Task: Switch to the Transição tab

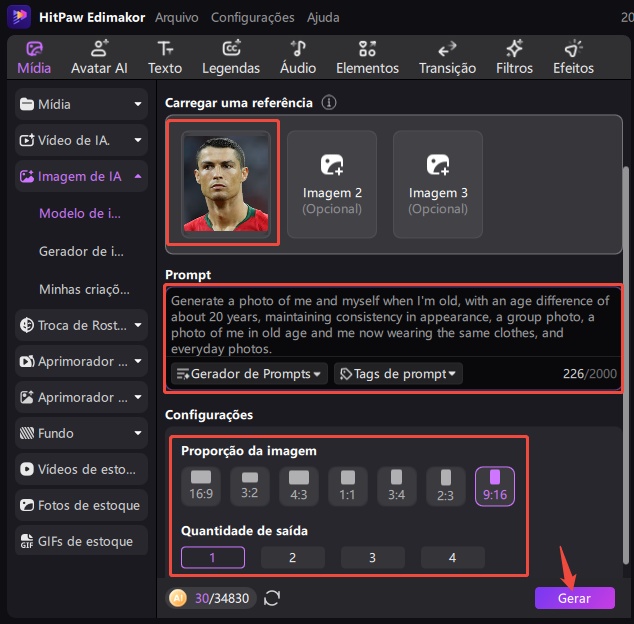Action: pyautogui.click(x=447, y=57)
